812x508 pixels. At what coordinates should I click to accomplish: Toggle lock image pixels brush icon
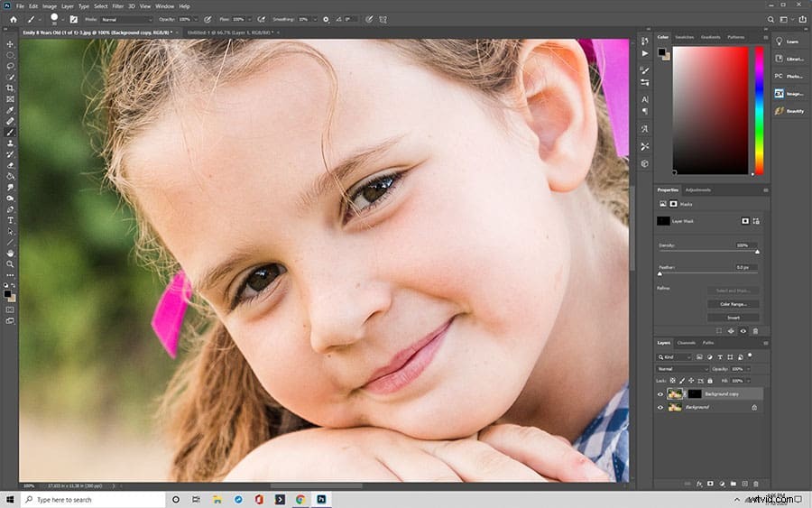682,381
